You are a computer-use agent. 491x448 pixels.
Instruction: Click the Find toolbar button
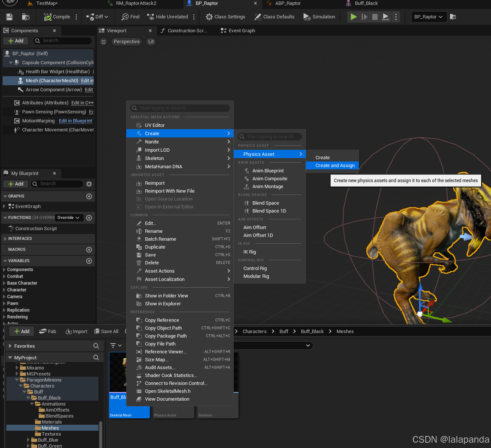click(x=130, y=17)
